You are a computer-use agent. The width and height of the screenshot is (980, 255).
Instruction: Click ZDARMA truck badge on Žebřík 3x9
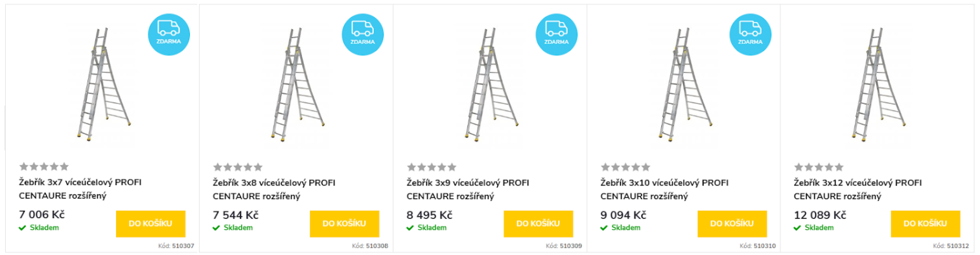[x=556, y=34]
